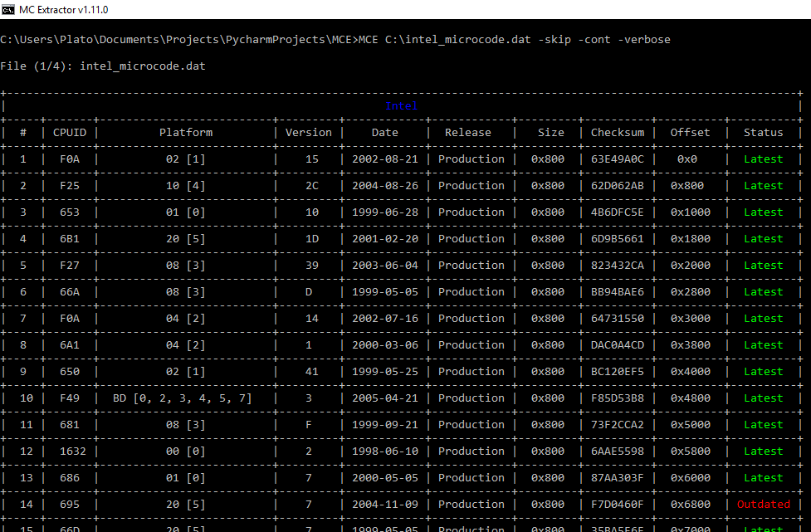Click the date 1998-06-10 on row 12
811x532 pixels.
pos(384,451)
